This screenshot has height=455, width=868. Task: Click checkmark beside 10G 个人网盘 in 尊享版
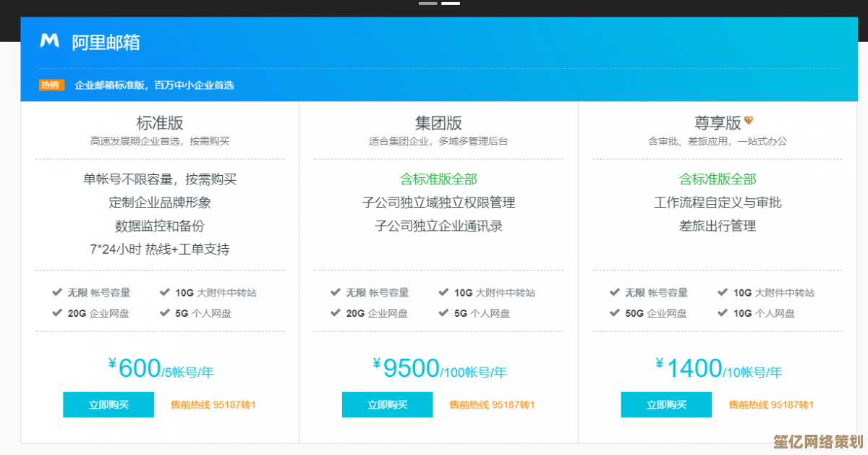click(723, 312)
